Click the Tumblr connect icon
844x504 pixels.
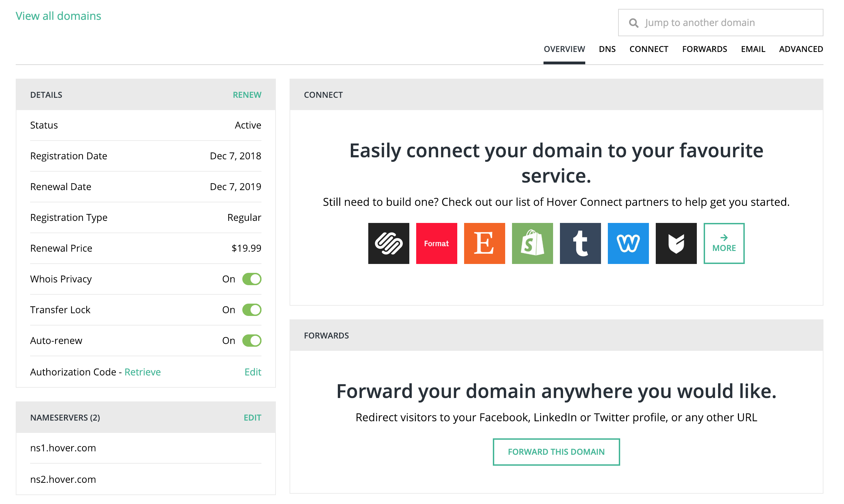[x=580, y=243]
